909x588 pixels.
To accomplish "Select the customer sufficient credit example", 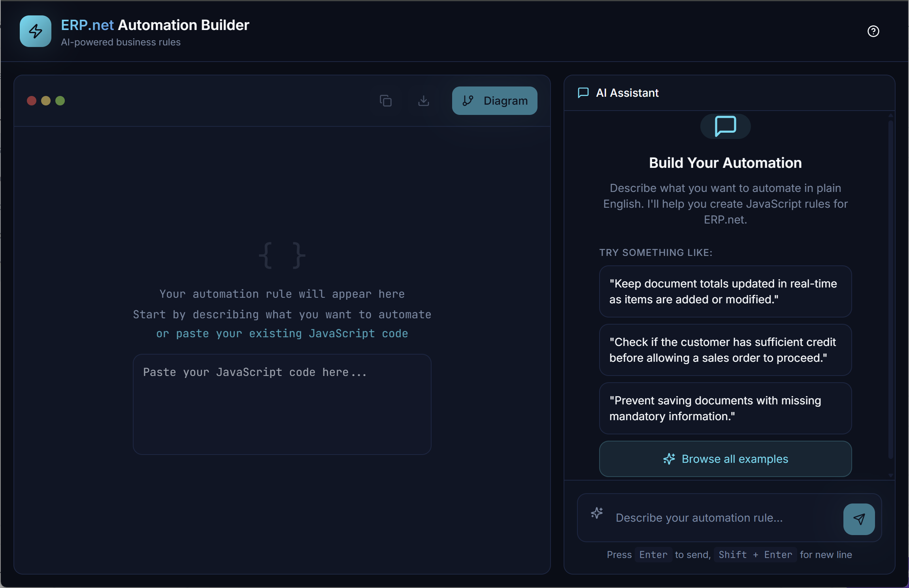I will tap(726, 350).
